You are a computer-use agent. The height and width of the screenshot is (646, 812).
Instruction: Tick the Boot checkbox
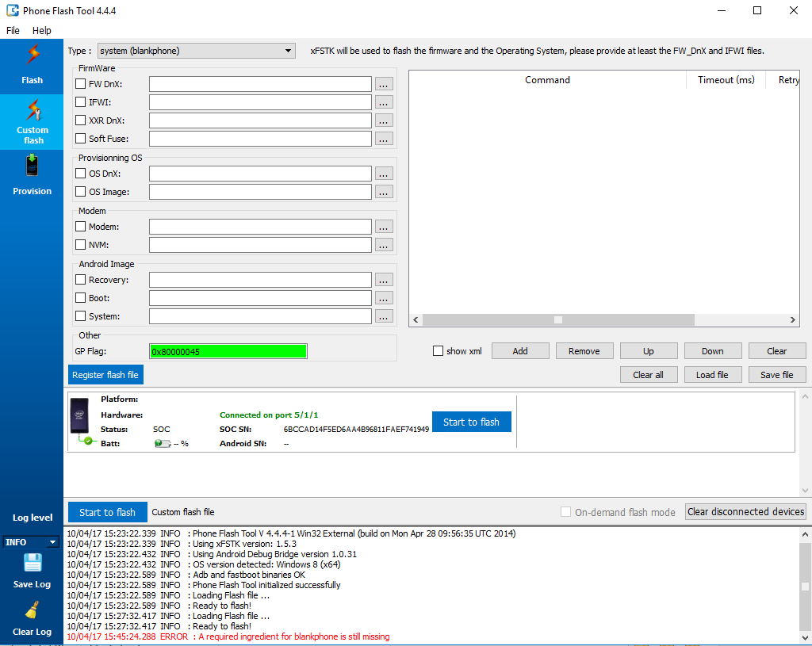[80, 298]
